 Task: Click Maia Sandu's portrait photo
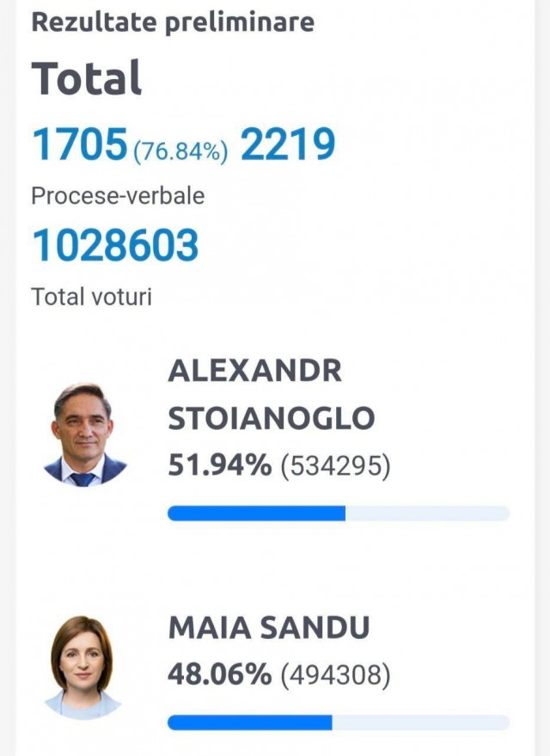[x=82, y=667]
